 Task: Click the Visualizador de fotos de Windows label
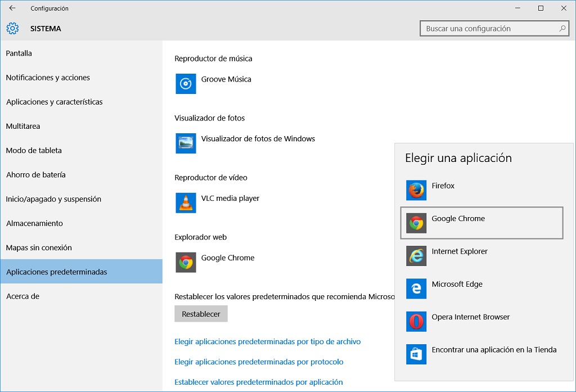pyautogui.click(x=258, y=138)
